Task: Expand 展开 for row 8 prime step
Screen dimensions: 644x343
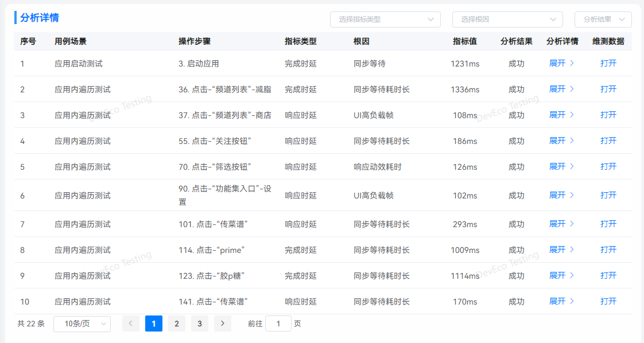Action: pos(561,250)
